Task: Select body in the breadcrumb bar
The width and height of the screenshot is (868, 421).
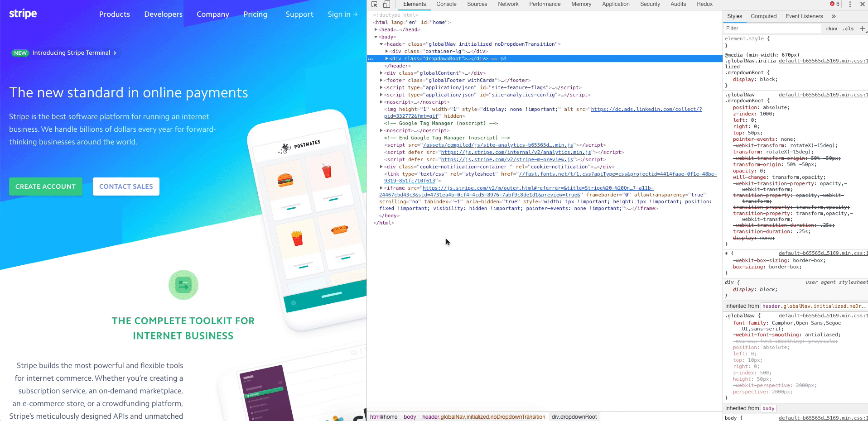Action: click(x=410, y=417)
